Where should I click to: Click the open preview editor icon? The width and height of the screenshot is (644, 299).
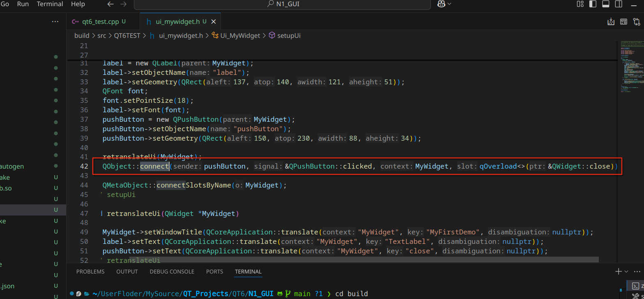pos(623,22)
